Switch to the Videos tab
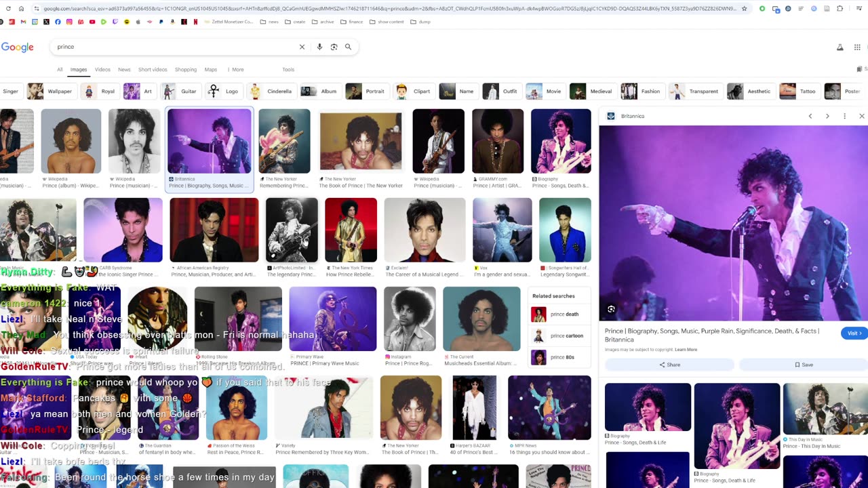Screen dimensions: 868x488 pyautogui.click(x=102, y=70)
